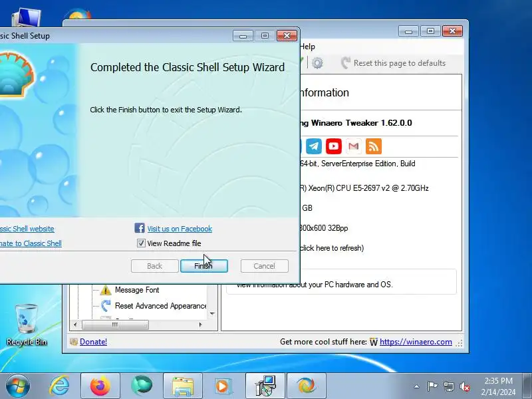Screen dimensions: 532x399
Task: Click the Facebook logo icon in setup
Action: (x=140, y=228)
